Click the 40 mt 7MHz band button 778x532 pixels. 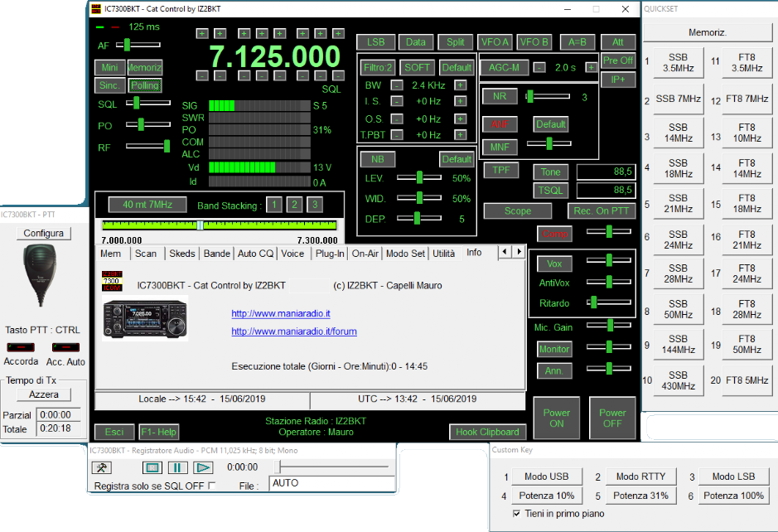147,205
